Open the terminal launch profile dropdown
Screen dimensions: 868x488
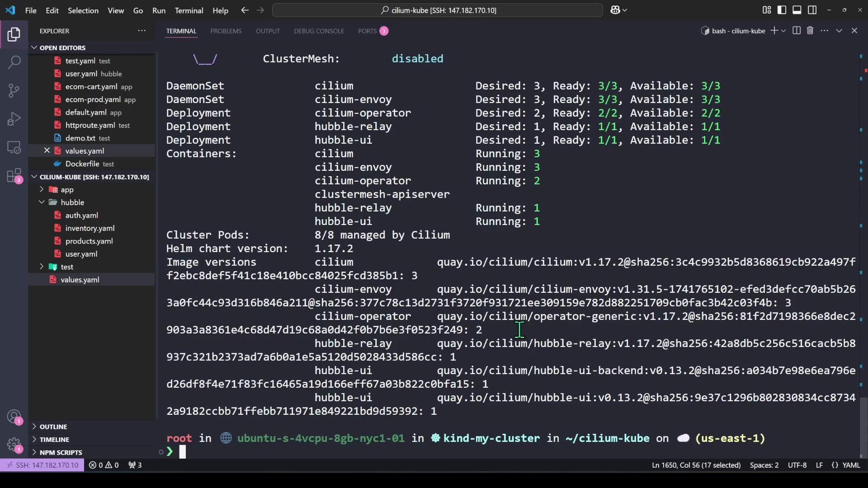783,31
